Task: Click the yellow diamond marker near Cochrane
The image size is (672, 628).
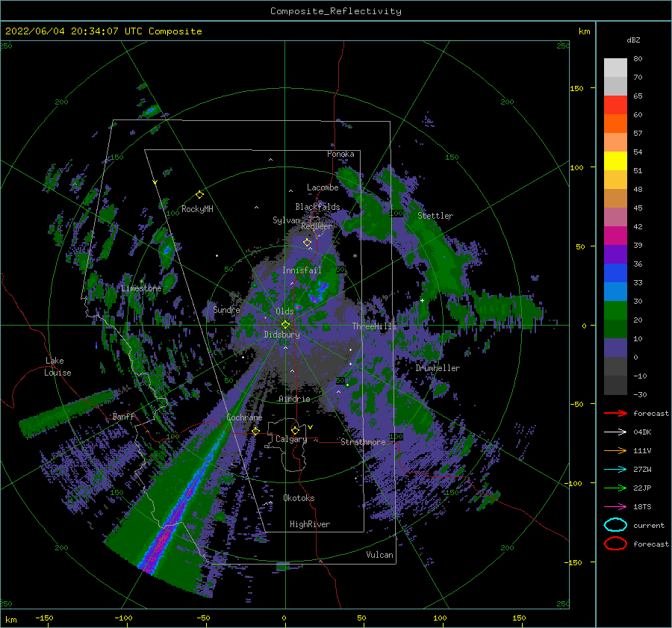Action: click(256, 431)
